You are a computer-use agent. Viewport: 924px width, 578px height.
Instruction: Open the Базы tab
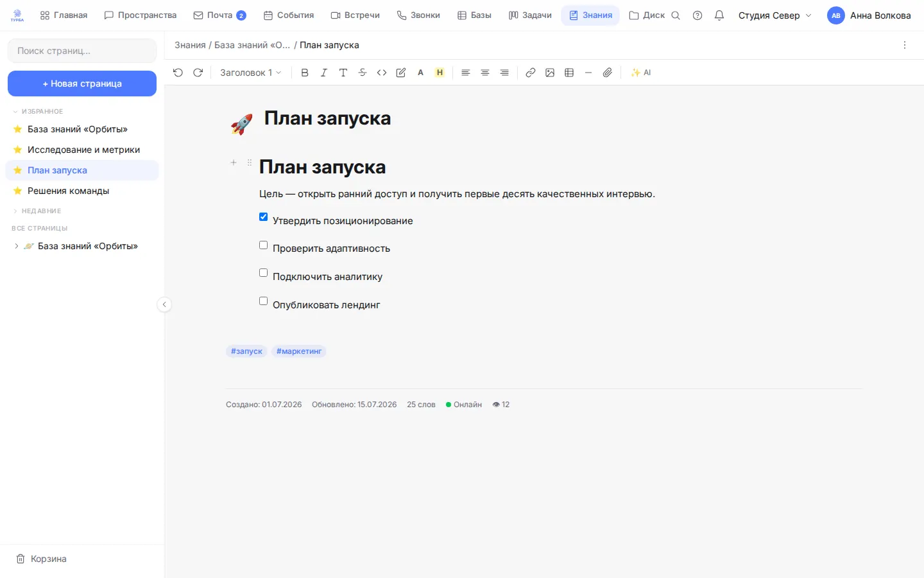click(x=475, y=15)
